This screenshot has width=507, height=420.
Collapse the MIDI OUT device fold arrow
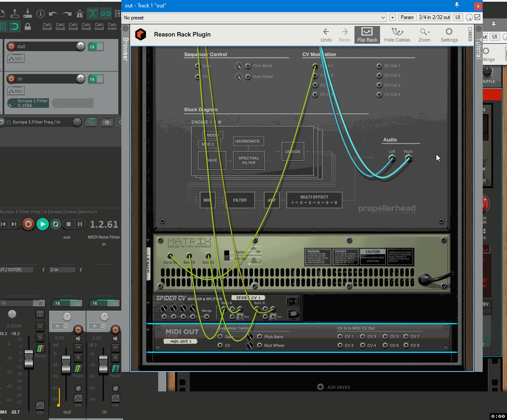tap(148, 329)
